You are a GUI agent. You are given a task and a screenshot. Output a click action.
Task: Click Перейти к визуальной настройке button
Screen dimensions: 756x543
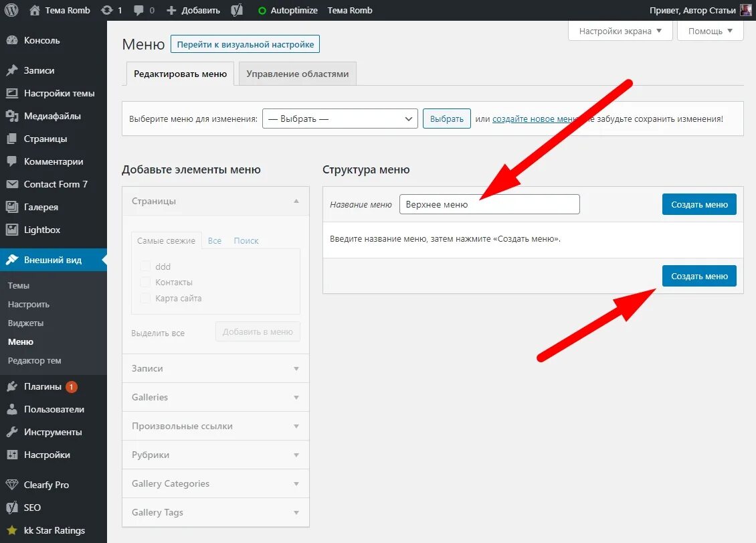245,44
